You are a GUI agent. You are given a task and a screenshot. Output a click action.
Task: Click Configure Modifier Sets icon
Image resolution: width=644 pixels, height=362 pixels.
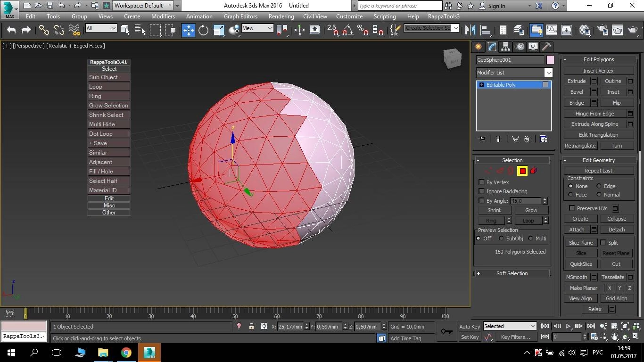[x=543, y=139]
